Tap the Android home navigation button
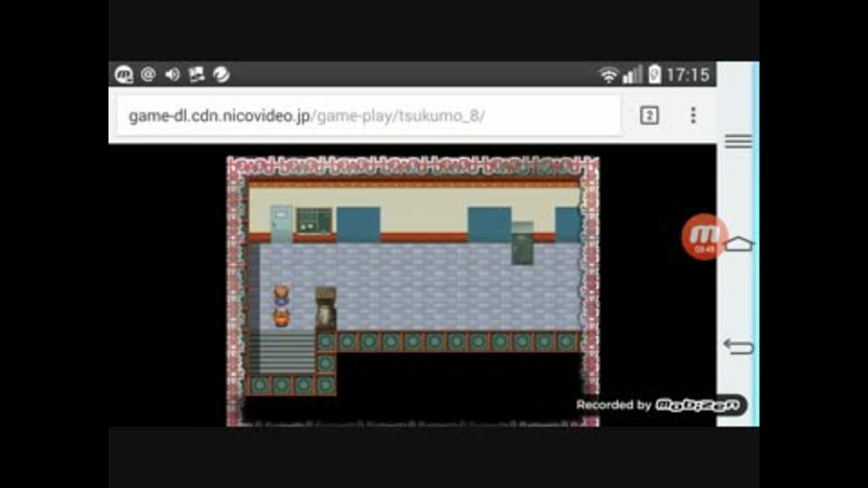Image resolution: width=868 pixels, height=488 pixels. pos(740,243)
